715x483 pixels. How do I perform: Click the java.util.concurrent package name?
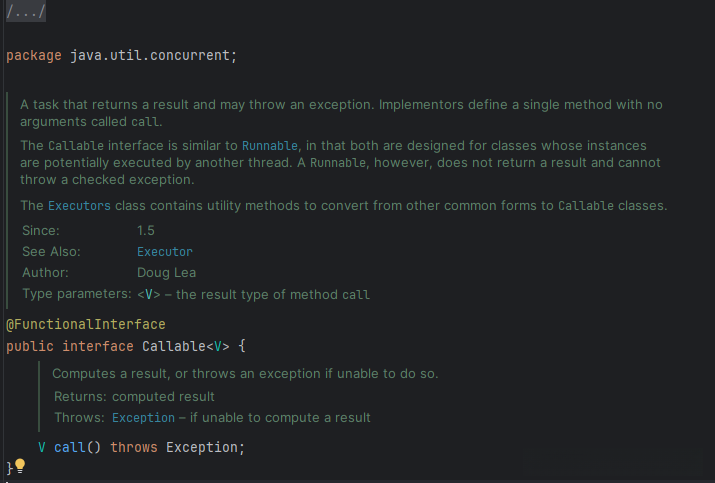tap(150, 54)
